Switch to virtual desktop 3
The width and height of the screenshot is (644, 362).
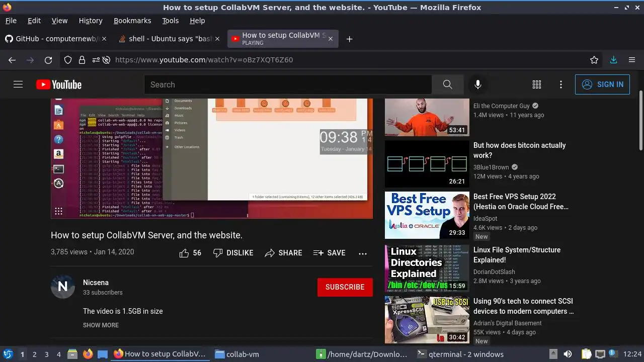[47, 354]
